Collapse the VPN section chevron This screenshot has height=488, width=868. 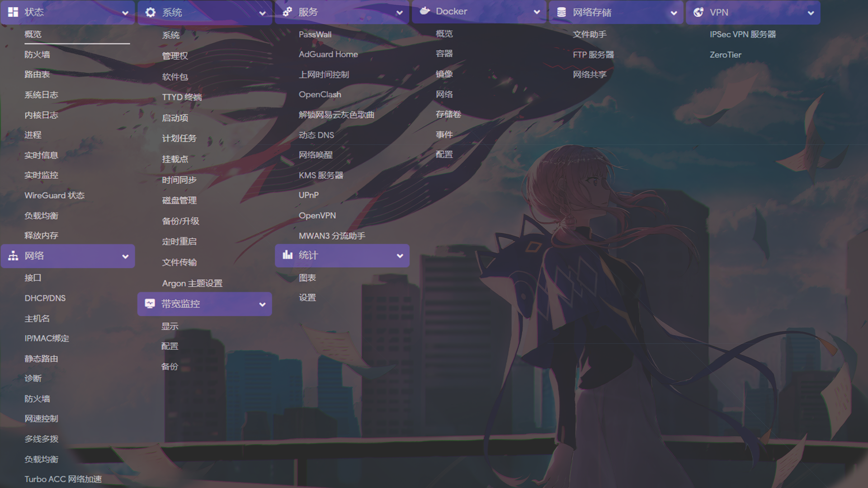coord(811,13)
